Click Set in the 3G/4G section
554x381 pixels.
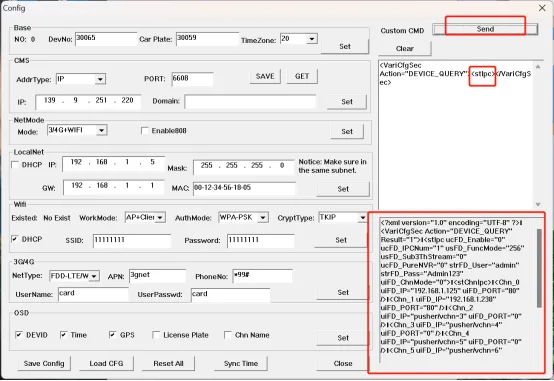343,293
